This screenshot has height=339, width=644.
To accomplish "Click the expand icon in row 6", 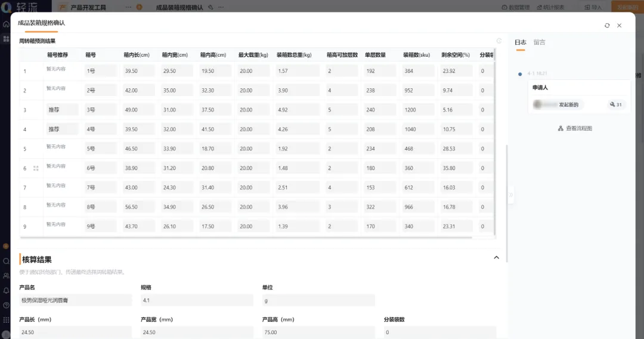I will coord(36,168).
